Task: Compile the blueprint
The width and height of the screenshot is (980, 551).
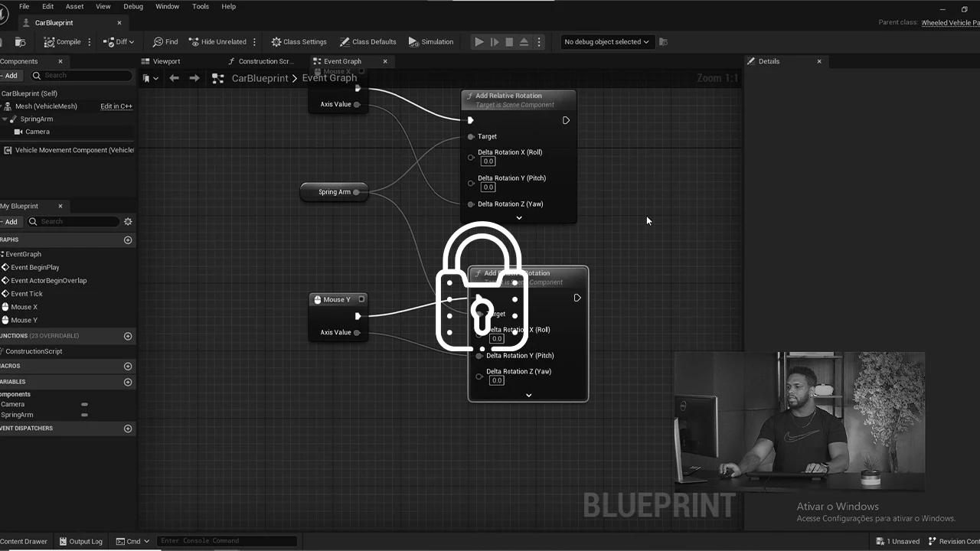Action: [62, 42]
